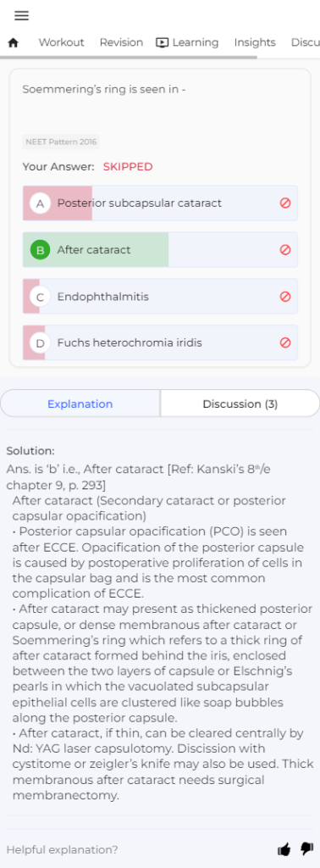Go to the home icon
This screenshot has height=868, width=320.
pos(14,42)
